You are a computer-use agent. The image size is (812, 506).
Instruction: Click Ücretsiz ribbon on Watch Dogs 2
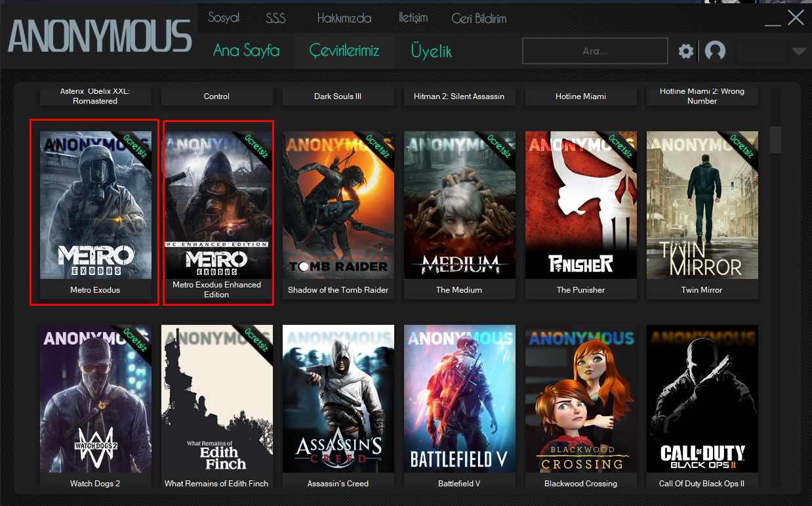[x=135, y=340]
